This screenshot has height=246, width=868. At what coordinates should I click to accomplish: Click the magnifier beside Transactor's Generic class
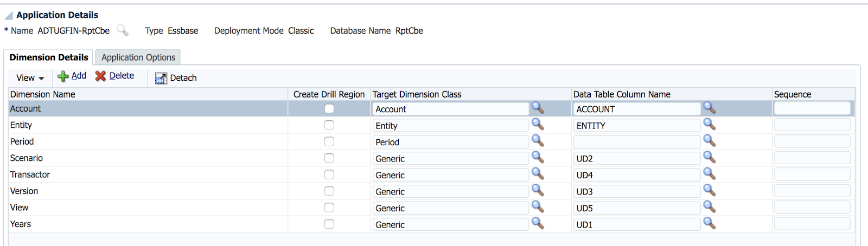point(538,174)
